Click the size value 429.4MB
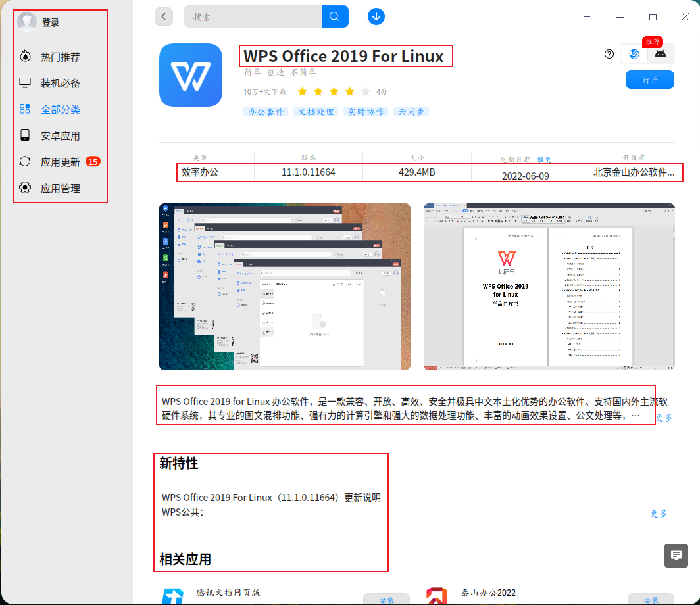 417,172
